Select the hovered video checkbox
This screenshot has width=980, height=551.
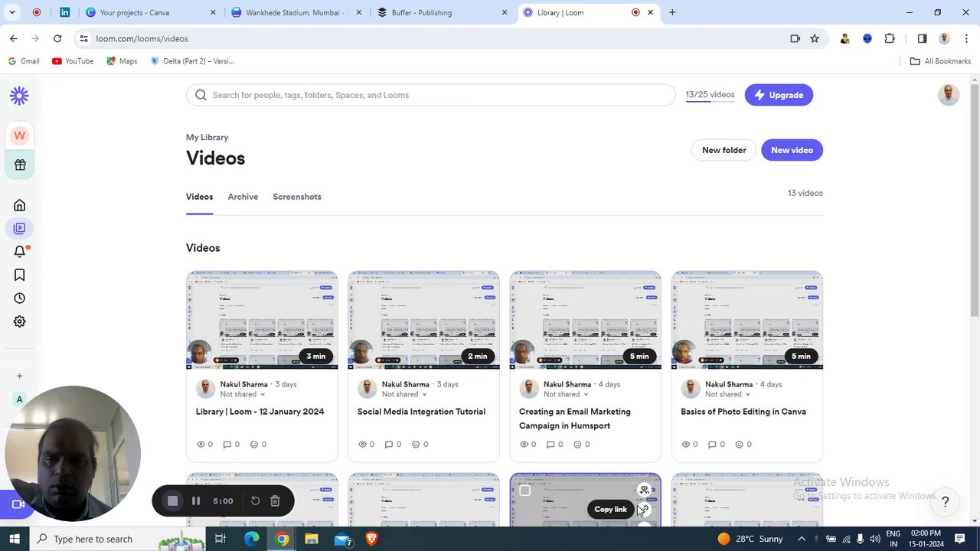pyautogui.click(x=524, y=491)
